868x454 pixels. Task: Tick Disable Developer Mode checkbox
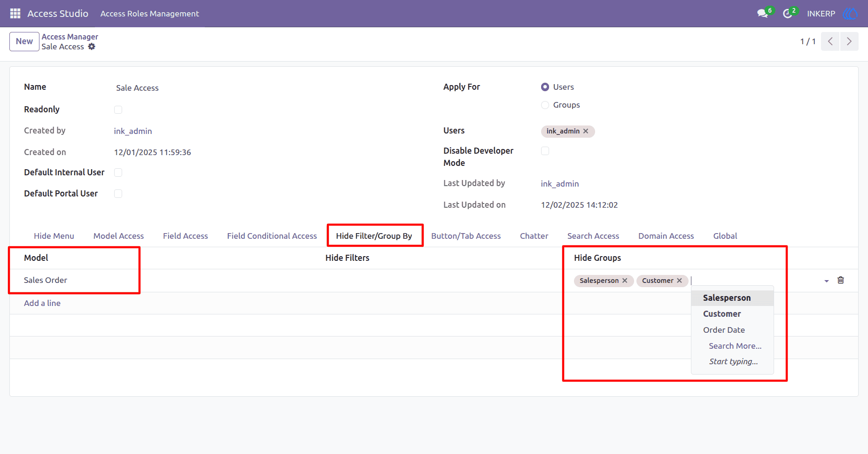coord(545,151)
